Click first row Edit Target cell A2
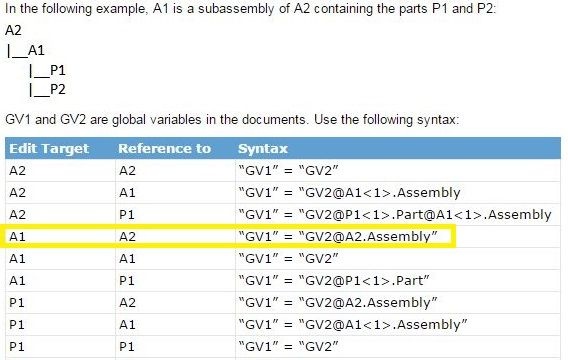The width and height of the screenshot is (568, 360). pyautogui.click(x=17, y=171)
